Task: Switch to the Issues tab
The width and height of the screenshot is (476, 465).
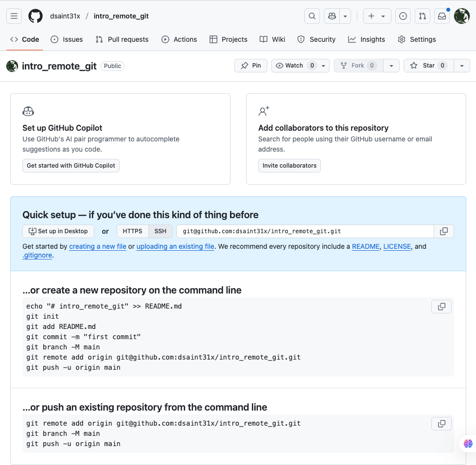Action: pos(67,39)
